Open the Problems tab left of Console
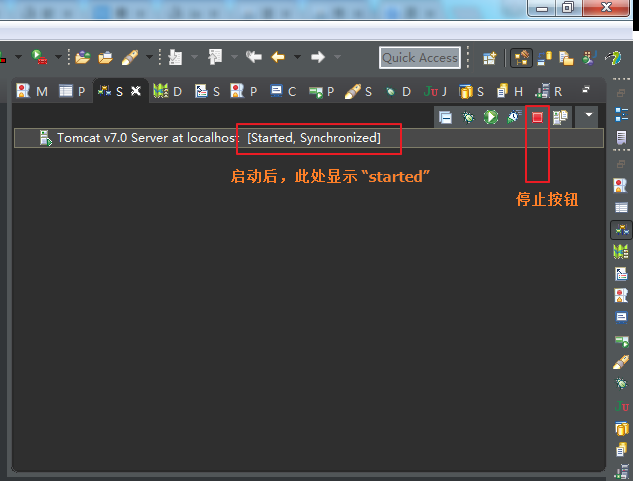The image size is (639, 481). pos(244,91)
